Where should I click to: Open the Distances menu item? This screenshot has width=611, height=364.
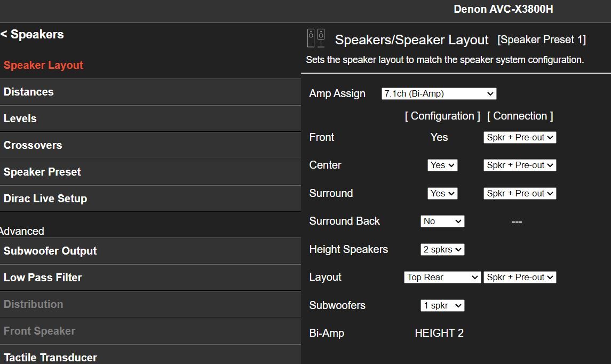29,92
